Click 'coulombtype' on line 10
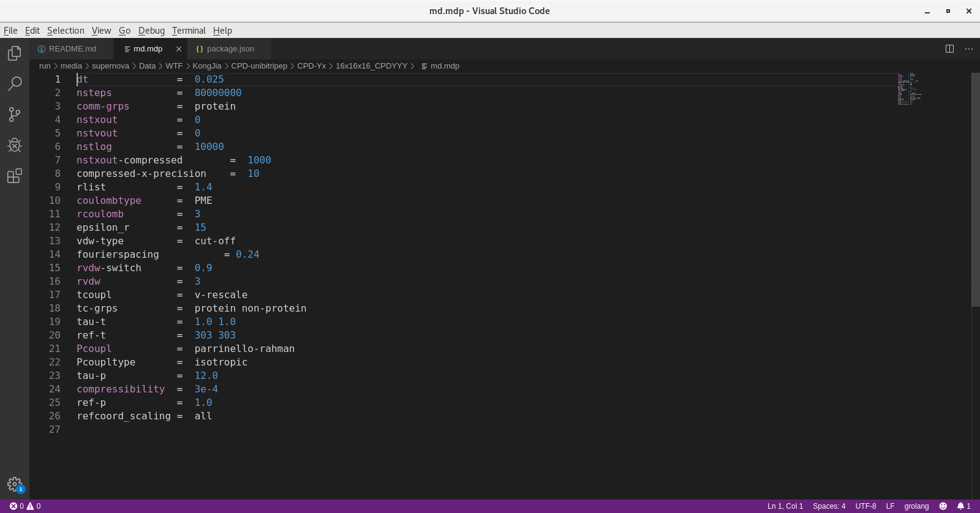 (109, 201)
